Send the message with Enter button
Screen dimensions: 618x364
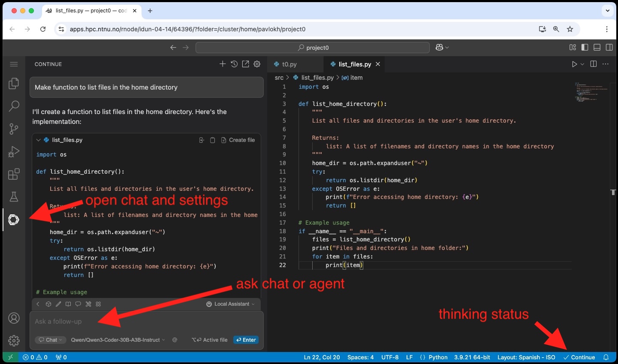click(246, 340)
